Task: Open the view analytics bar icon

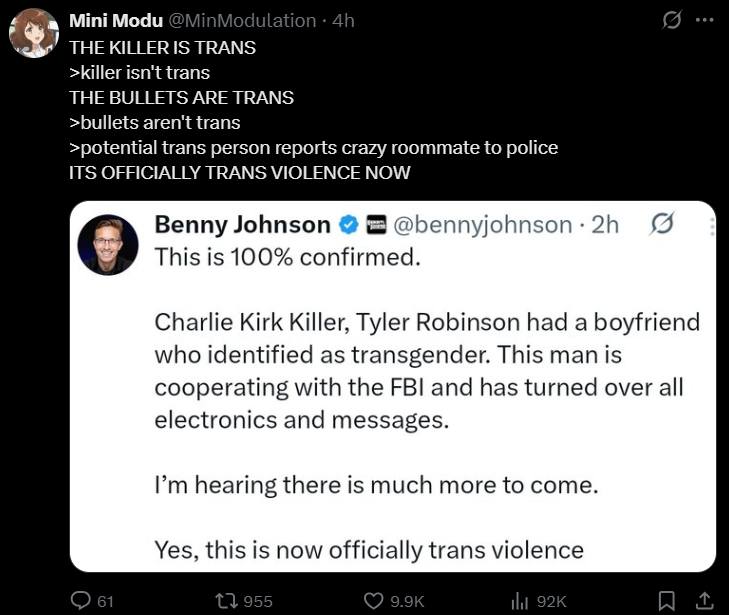Action: tap(520, 601)
